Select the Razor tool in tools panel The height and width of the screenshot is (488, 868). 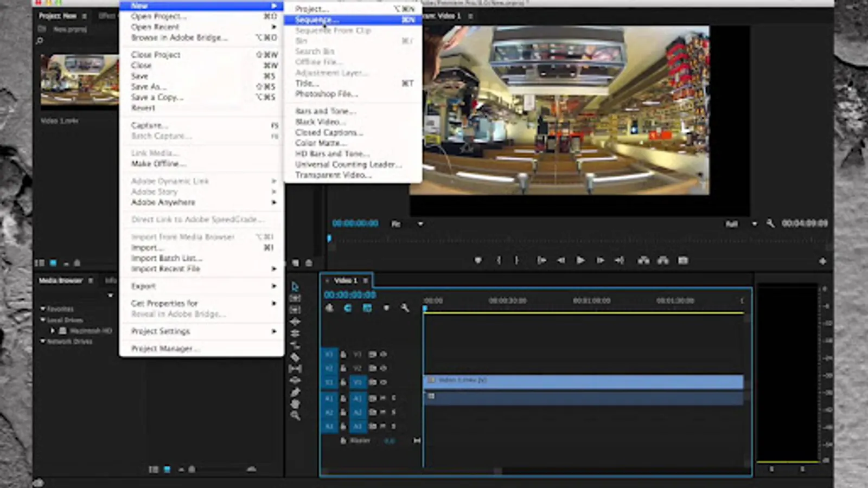pos(295,357)
